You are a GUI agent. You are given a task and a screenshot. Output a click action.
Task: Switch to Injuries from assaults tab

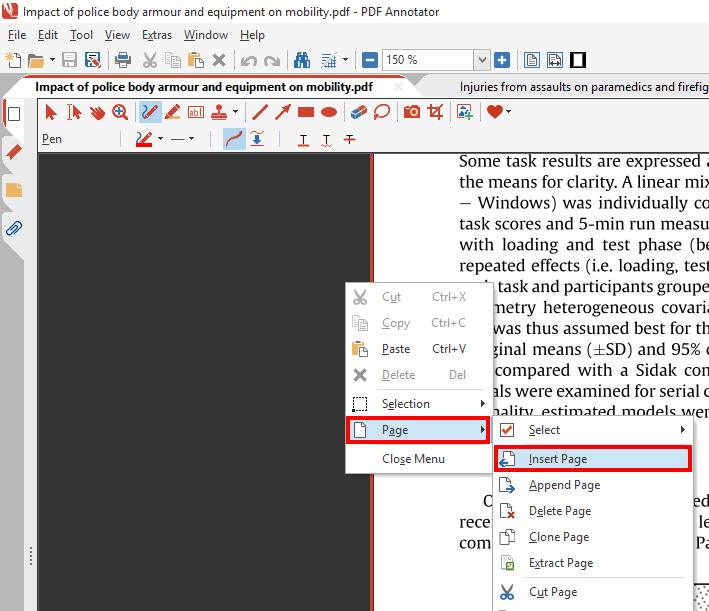click(583, 87)
